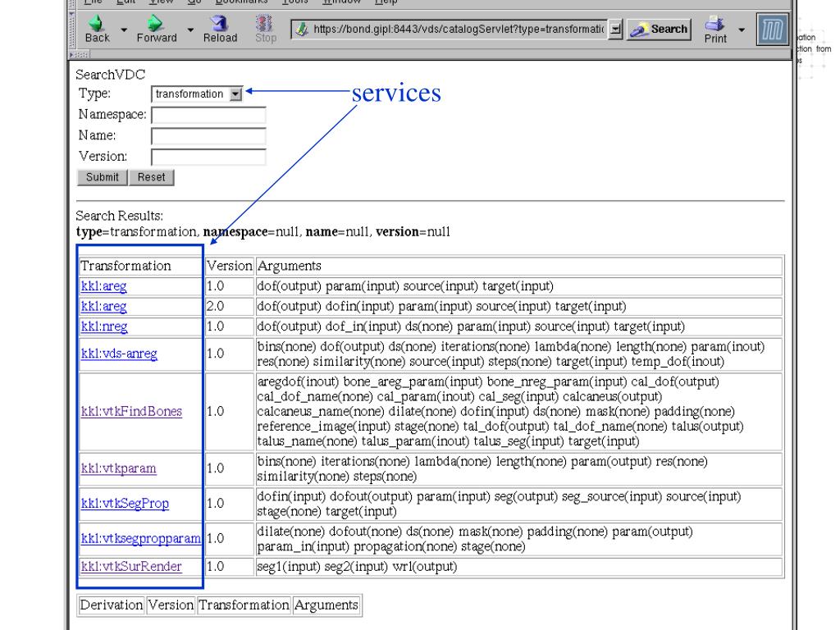Open the kkl:vtksegpropparam transformation link
840x630 pixels.
point(141,538)
